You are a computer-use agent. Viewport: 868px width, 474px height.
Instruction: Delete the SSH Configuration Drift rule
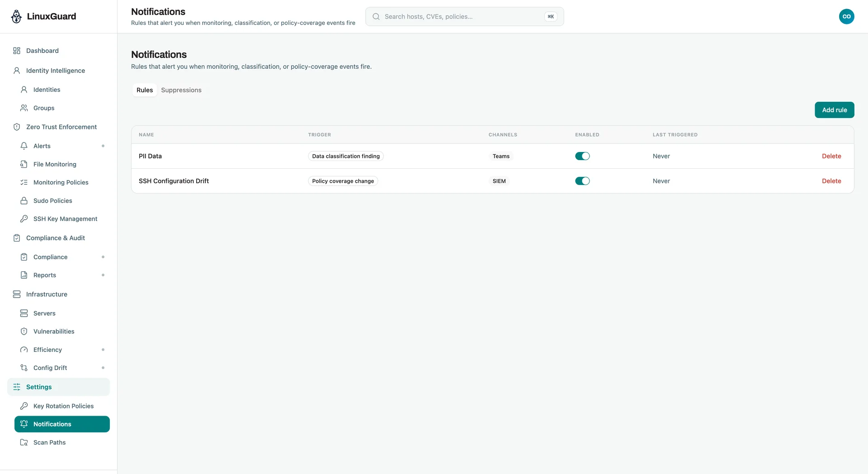(831, 181)
